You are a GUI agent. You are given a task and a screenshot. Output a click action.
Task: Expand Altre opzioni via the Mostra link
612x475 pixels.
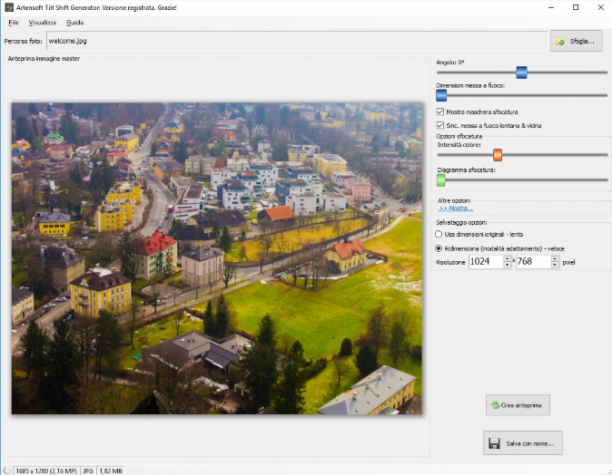click(455, 208)
